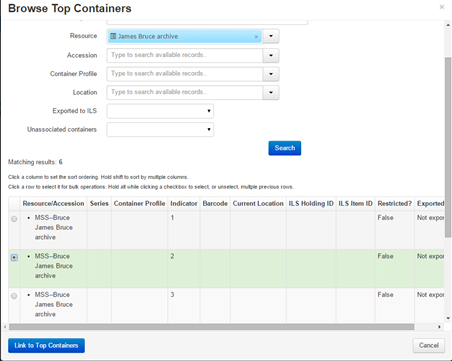Sort by Barcode column header
This screenshot has height=361, width=452.
215,204
